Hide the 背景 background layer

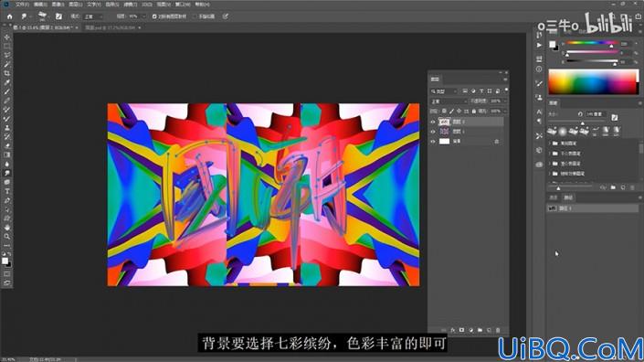pyautogui.click(x=432, y=142)
